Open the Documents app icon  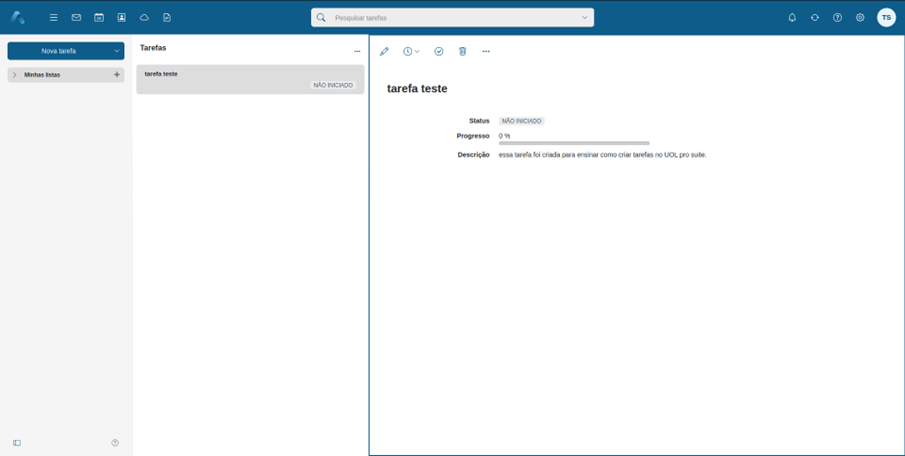167,18
